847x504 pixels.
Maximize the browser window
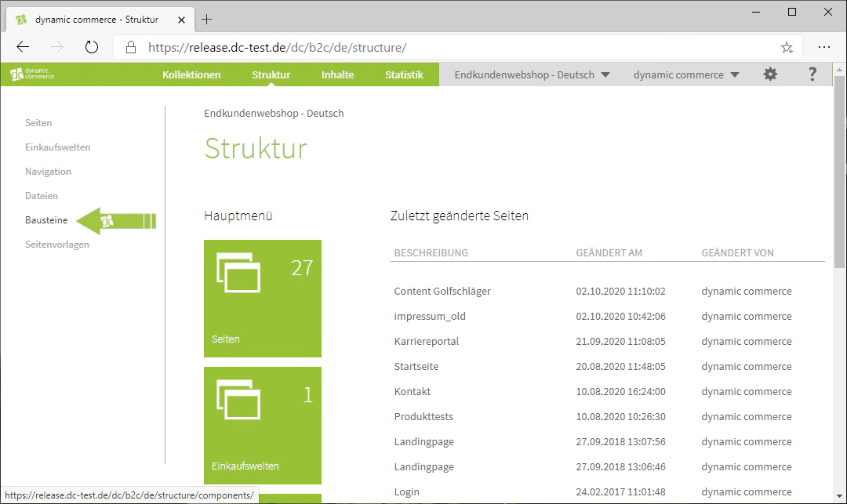pos(792,12)
